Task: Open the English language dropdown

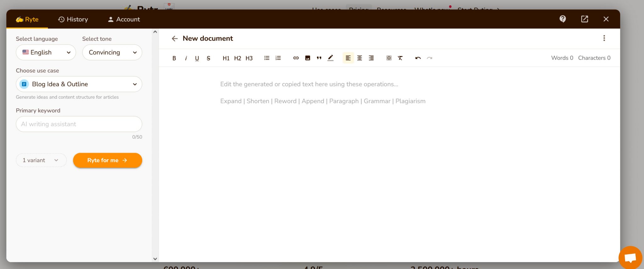Action: click(x=46, y=52)
